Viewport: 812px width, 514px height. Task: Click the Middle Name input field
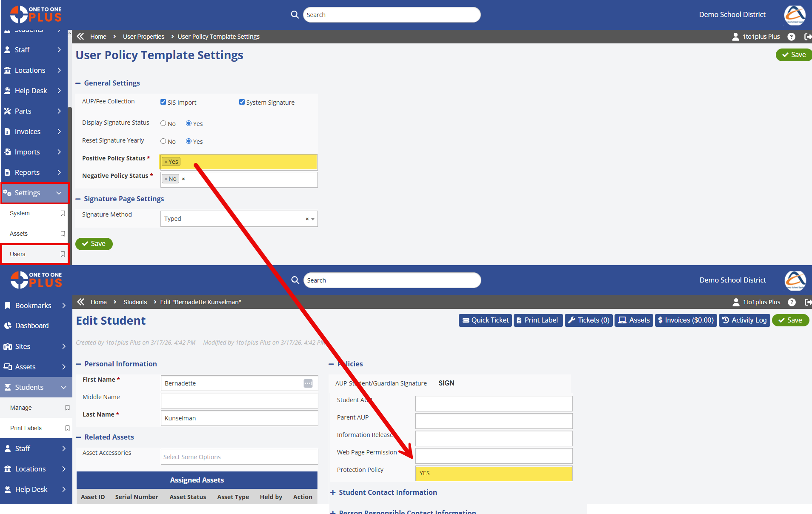pos(239,401)
